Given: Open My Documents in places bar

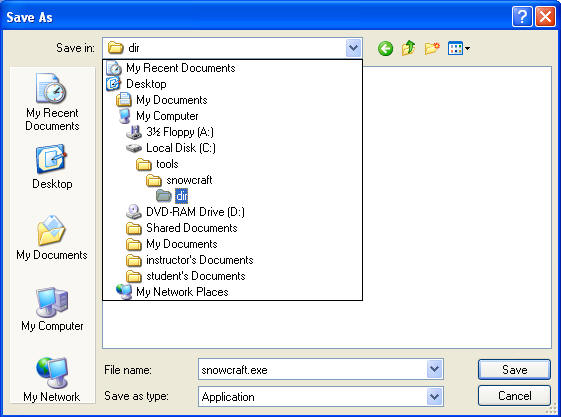Looking at the screenshot, I should (52, 238).
